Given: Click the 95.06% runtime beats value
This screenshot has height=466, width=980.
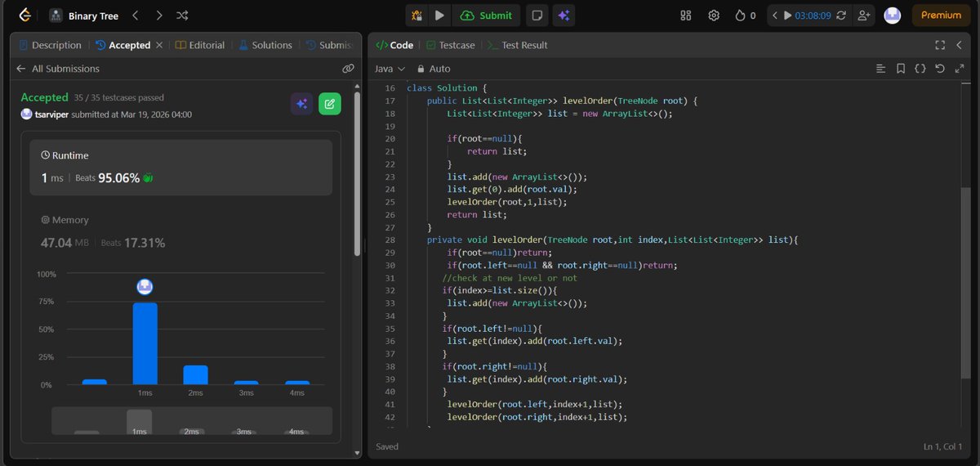Looking at the screenshot, I should [119, 177].
